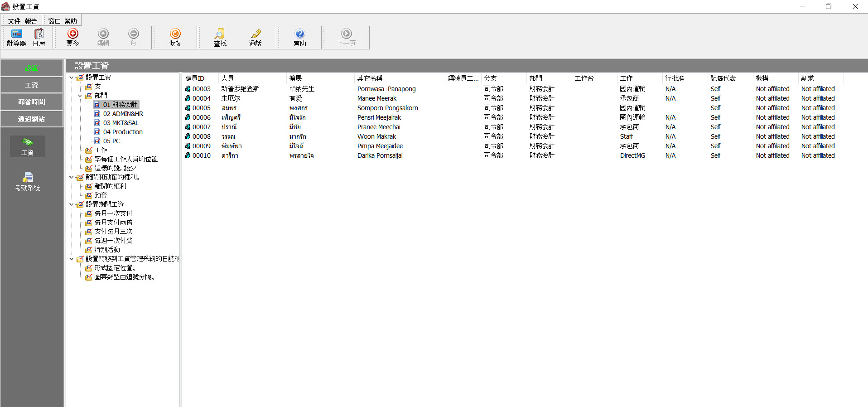Click the 編輯 edit toolbar icon
The image size is (868, 407).
click(x=103, y=34)
